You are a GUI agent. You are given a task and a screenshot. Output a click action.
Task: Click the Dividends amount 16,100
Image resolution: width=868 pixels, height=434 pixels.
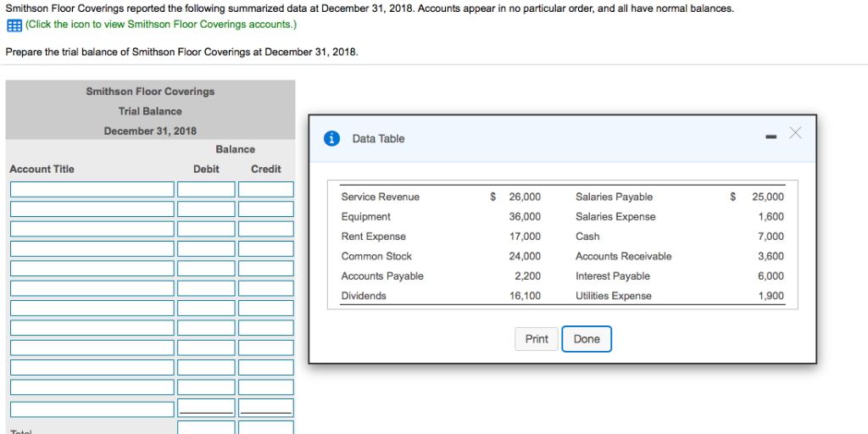(525, 296)
